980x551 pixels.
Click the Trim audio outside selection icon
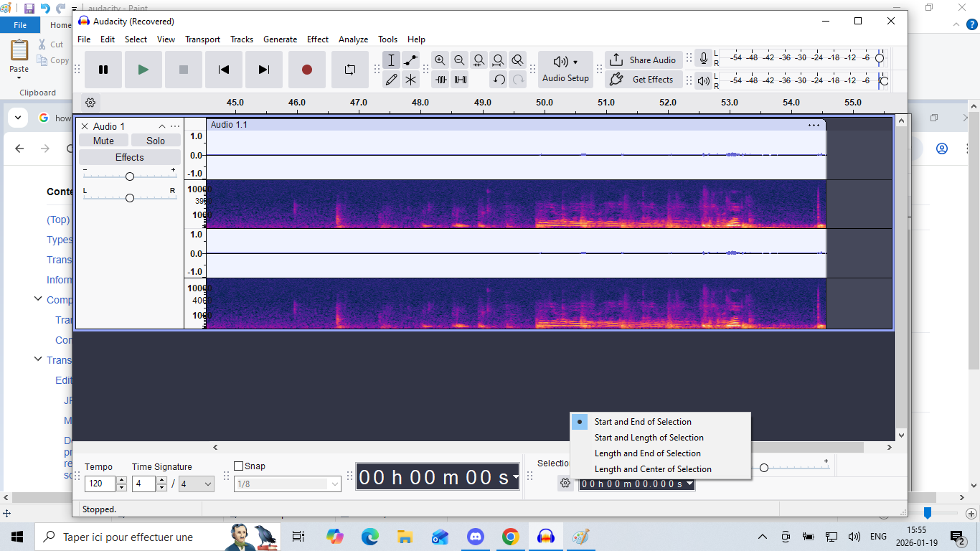[x=440, y=80]
